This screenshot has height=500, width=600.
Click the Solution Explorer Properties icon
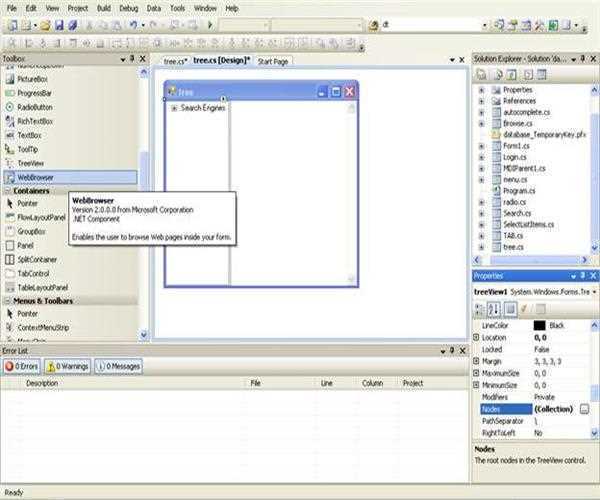(481, 75)
